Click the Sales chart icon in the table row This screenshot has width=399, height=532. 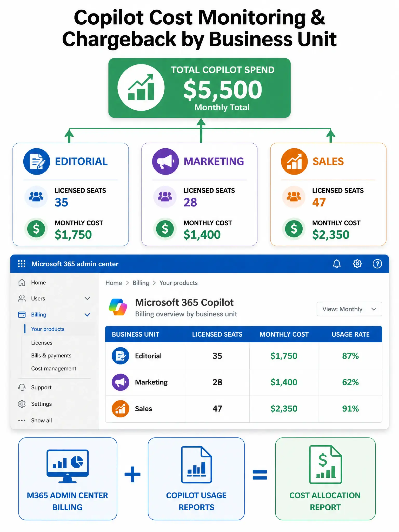tap(121, 409)
